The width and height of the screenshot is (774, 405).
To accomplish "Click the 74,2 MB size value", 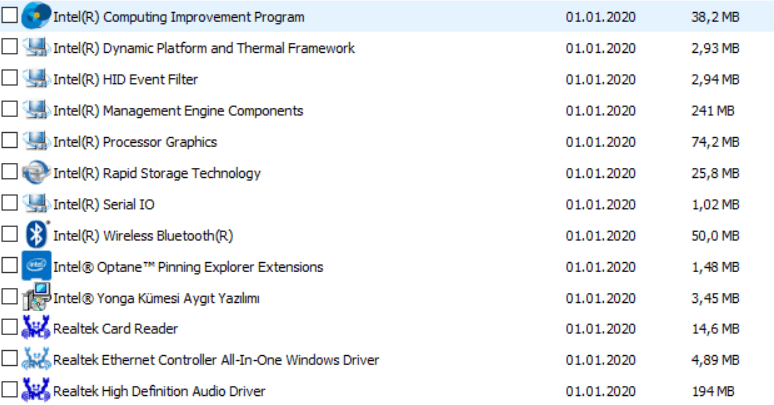I will coord(715,142).
